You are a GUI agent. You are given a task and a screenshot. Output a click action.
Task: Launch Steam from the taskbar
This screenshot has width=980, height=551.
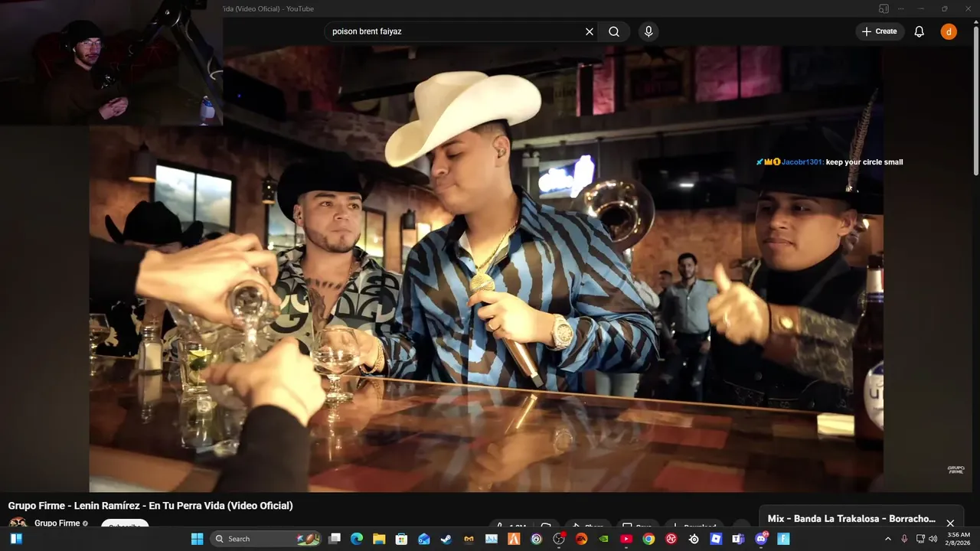coord(446,539)
